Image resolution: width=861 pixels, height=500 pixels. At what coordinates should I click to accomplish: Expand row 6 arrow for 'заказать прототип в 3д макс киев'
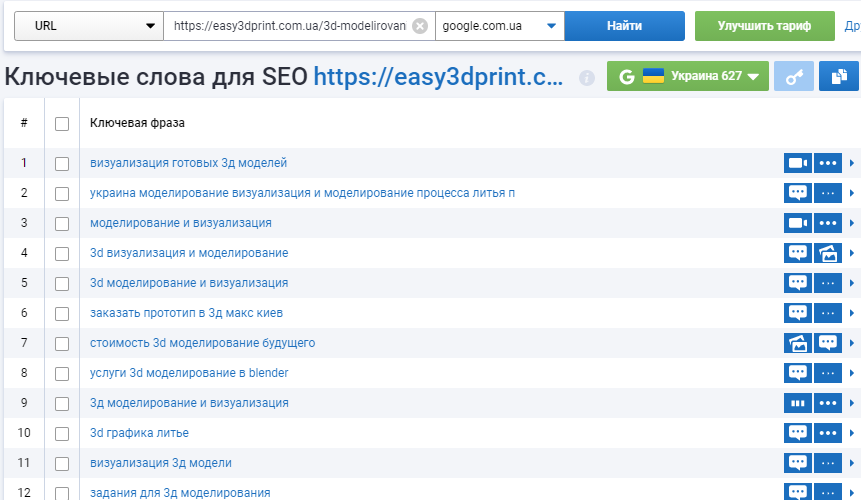coord(852,313)
